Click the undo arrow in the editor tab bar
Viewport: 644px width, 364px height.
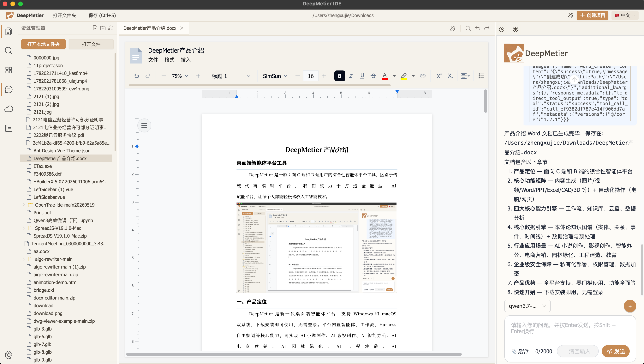pos(478,28)
